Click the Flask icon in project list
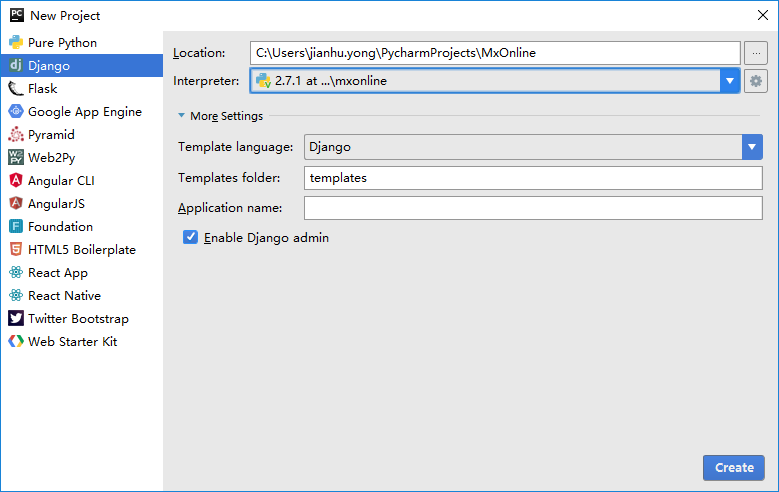Screen dimensions: 779x492 coord(16,89)
